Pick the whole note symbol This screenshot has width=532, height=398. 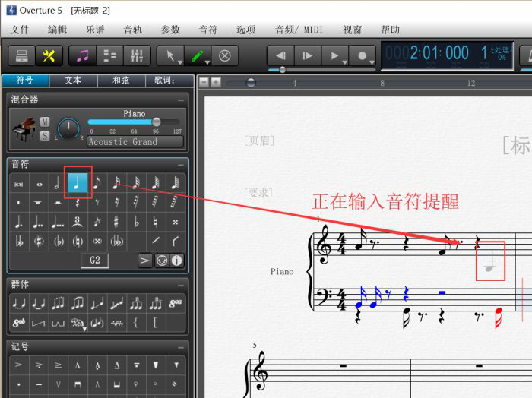point(39,184)
